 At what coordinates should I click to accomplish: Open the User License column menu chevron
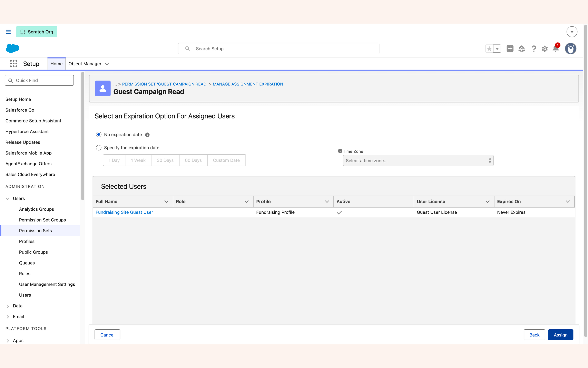pos(487,202)
